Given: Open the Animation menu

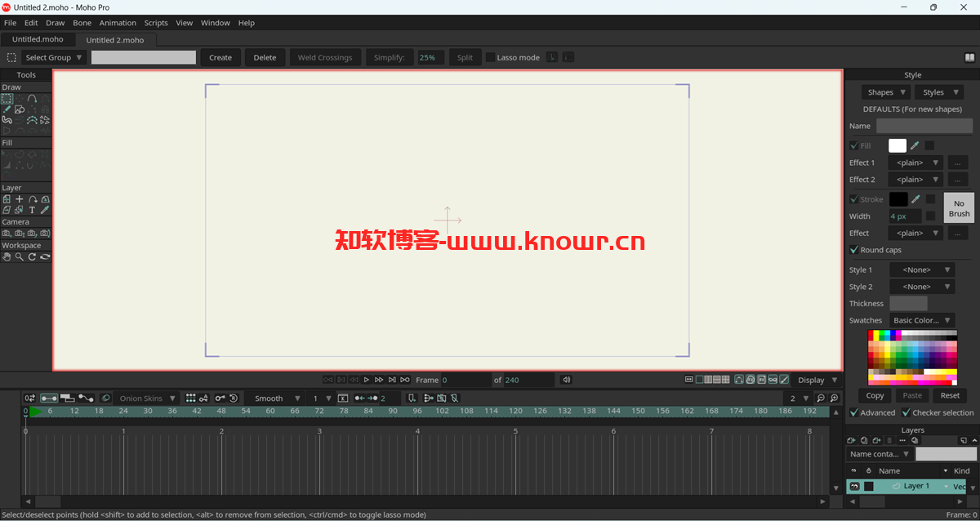Looking at the screenshot, I should point(118,23).
